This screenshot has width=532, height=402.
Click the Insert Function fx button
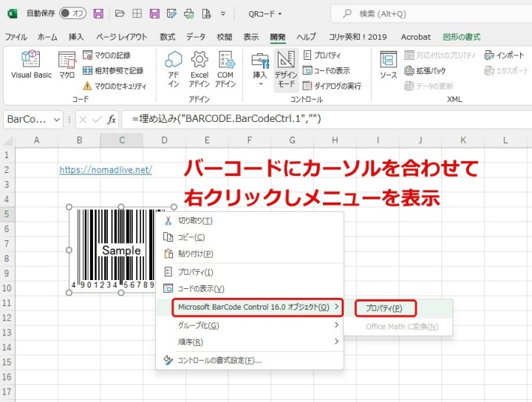112,120
